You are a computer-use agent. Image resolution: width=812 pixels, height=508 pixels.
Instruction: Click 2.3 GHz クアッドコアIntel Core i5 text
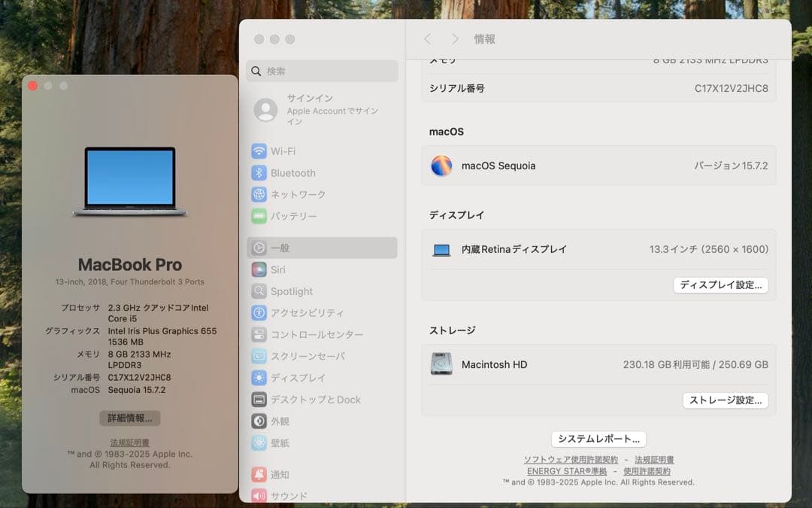[x=158, y=313]
